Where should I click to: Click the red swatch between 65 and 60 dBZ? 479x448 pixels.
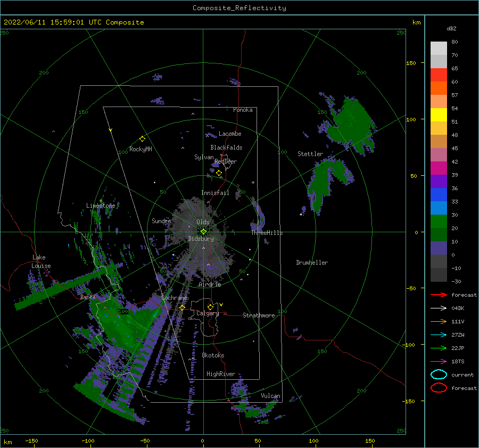(x=439, y=75)
